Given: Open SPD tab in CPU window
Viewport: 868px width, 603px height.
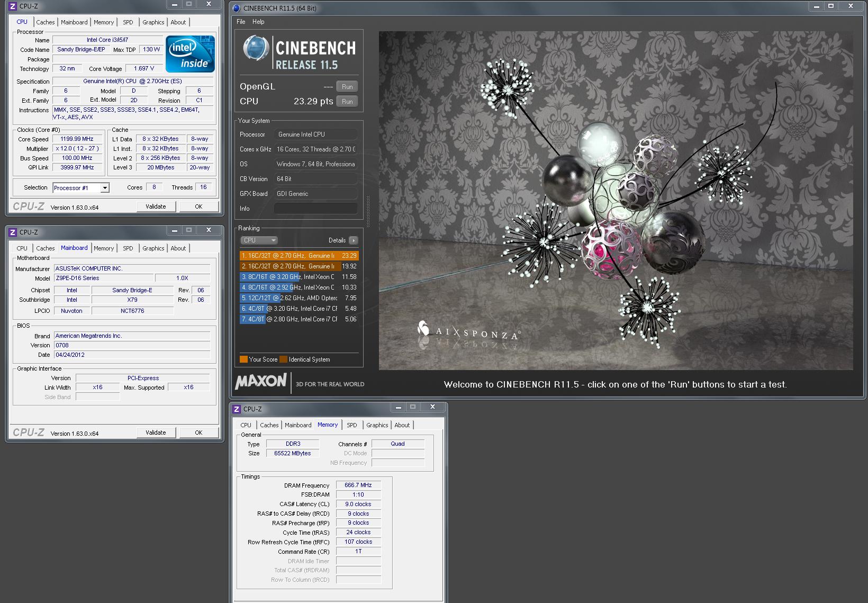Looking at the screenshot, I should pyautogui.click(x=128, y=22).
